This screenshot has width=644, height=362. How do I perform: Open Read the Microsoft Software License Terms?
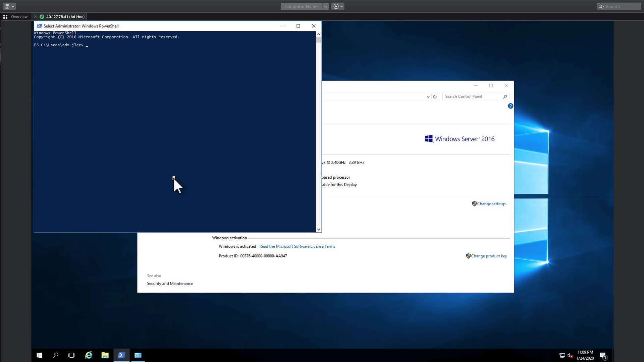297,246
